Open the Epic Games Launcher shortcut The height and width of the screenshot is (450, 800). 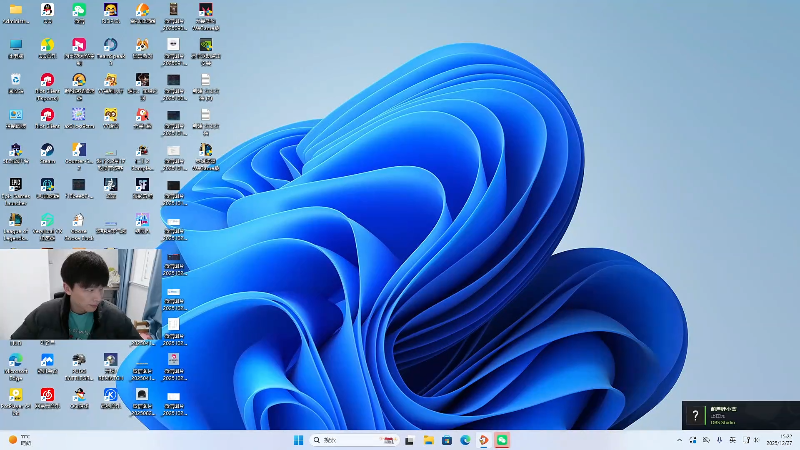[x=15, y=186]
